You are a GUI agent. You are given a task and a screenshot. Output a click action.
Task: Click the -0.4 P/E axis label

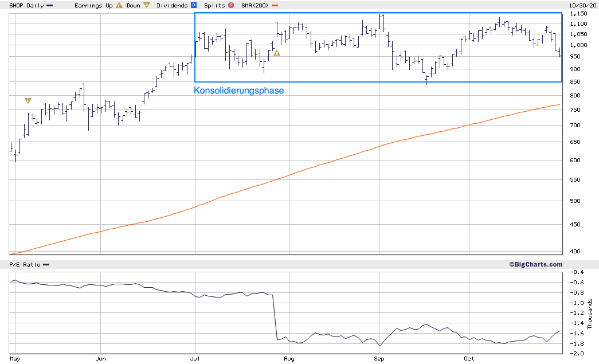tap(577, 272)
